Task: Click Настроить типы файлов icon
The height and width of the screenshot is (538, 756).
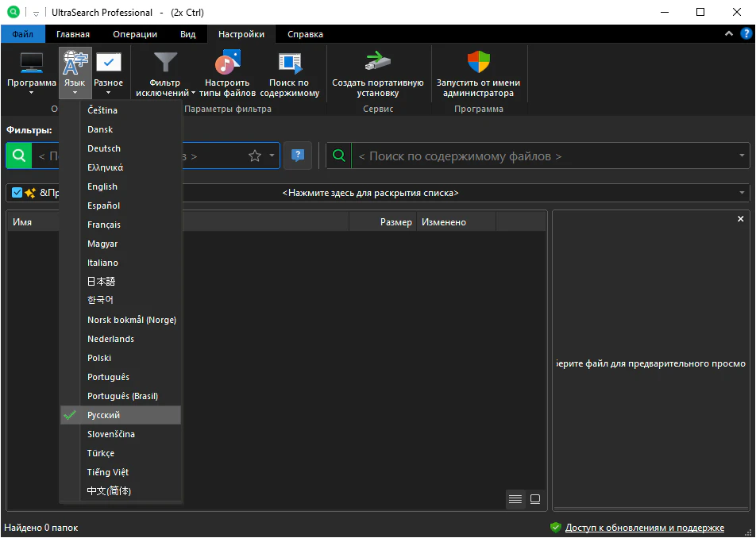Action: [x=227, y=63]
